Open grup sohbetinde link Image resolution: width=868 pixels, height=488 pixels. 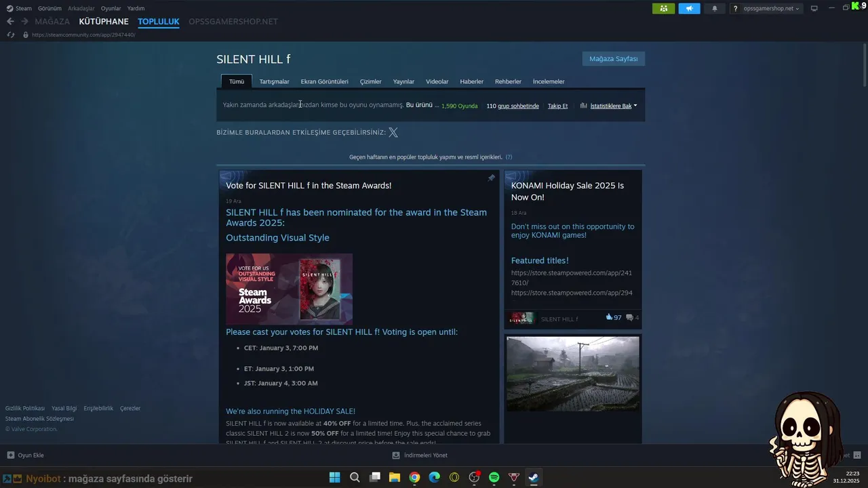[x=518, y=106]
